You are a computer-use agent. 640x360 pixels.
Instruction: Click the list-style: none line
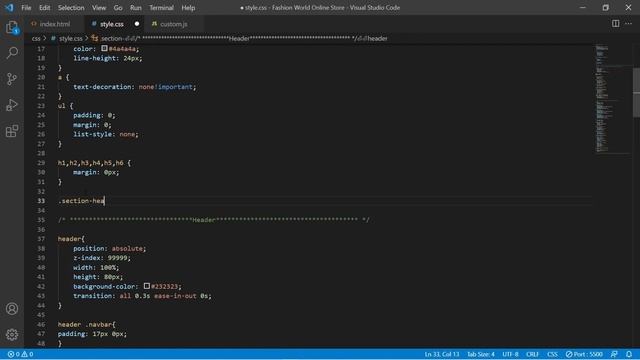coord(106,134)
